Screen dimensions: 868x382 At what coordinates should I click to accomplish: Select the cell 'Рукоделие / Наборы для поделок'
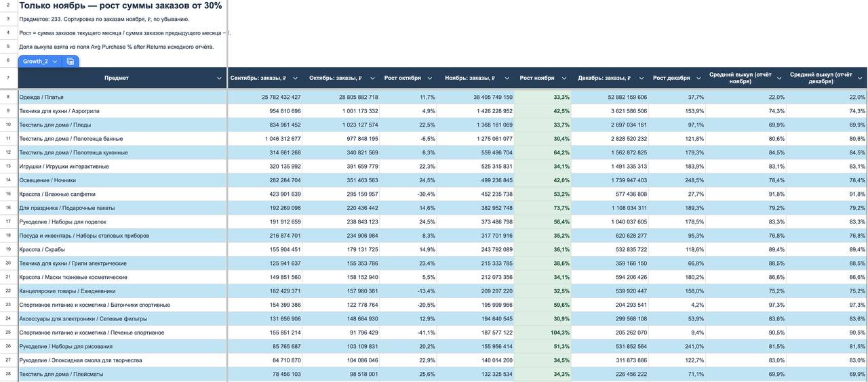122,222
